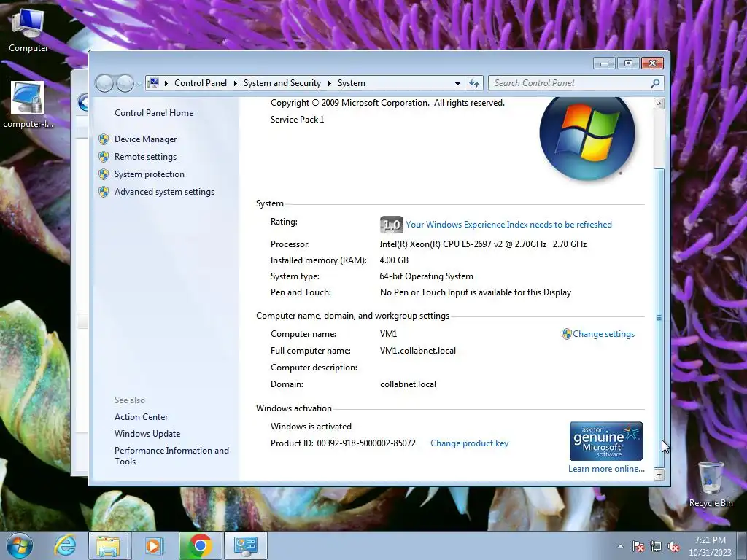The height and width of the screenshot is (560, 747).
Task: Expand arrow after System and Security breadcrumb
Action: point(329,83)
